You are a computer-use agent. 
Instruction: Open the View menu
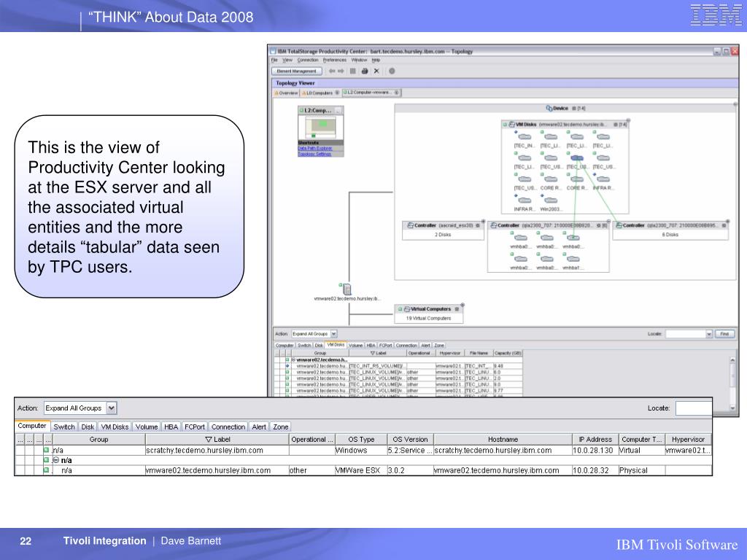point(287,60)
